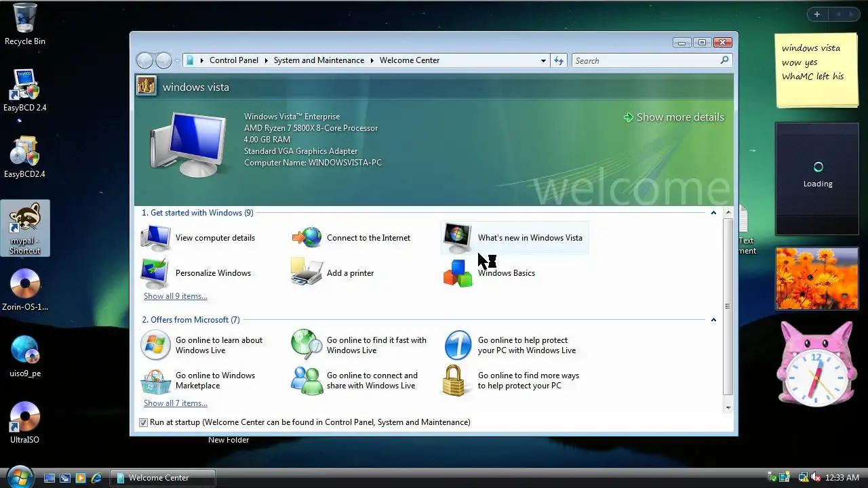Expand dropdown after Control Panel breadcrumb
Screen dimensions: 868x488
[266, 60]
